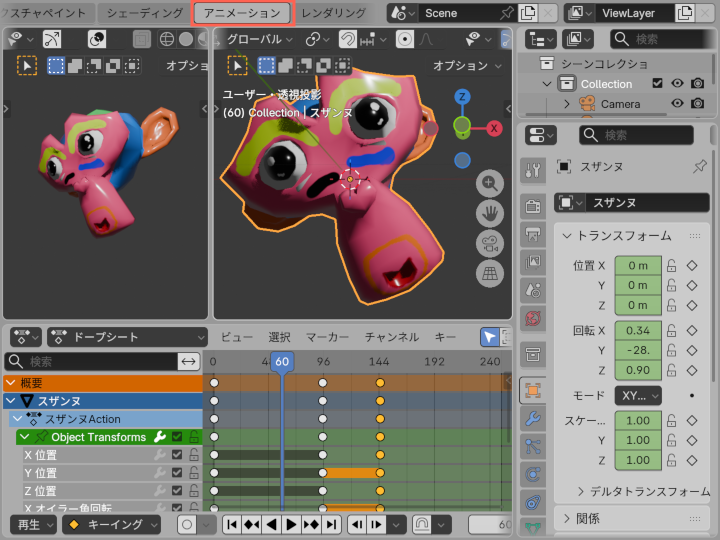The image size is (720, 540).
Task: Collapse the 概要 summary row
Action: point(10,382)
